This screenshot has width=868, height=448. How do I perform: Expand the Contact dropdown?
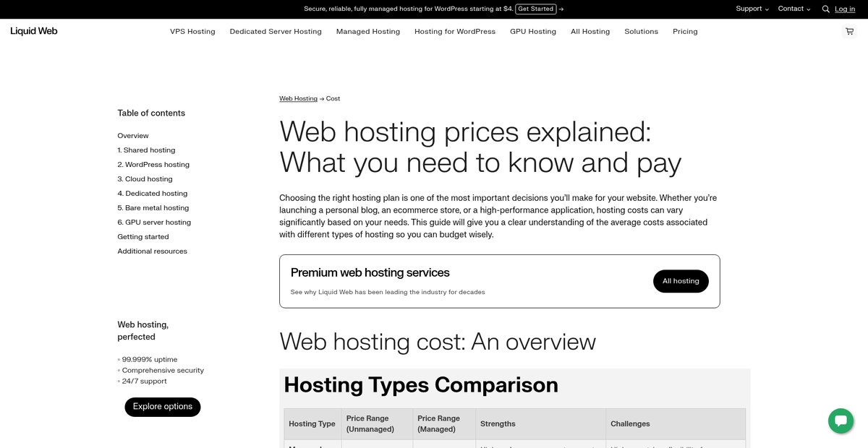tap(794, 9)
